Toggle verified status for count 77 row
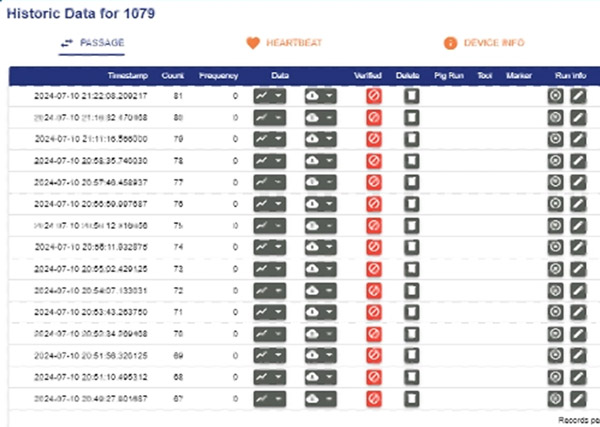 373,182
